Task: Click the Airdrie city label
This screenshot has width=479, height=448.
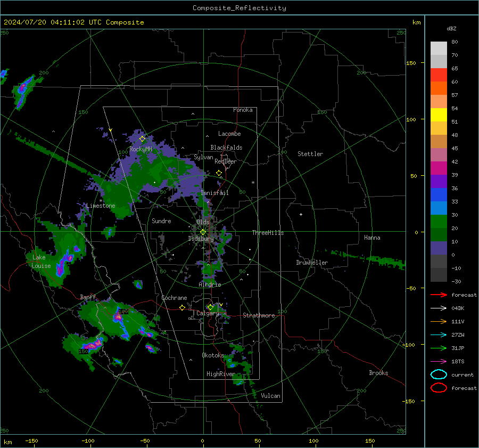Action: click(210, 284)
